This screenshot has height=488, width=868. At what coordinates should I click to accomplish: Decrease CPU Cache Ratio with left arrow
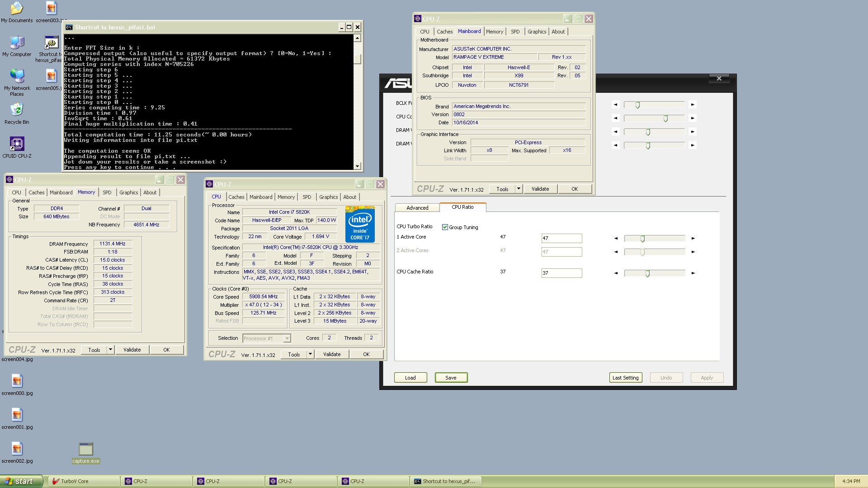point(616,273)
